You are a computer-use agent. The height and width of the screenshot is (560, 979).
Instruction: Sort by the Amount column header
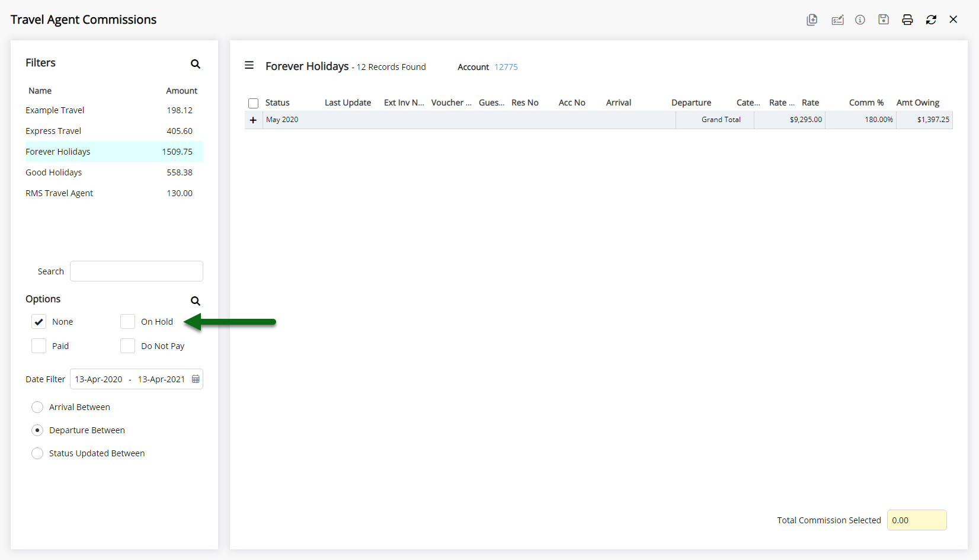click(x=181, y=91)
